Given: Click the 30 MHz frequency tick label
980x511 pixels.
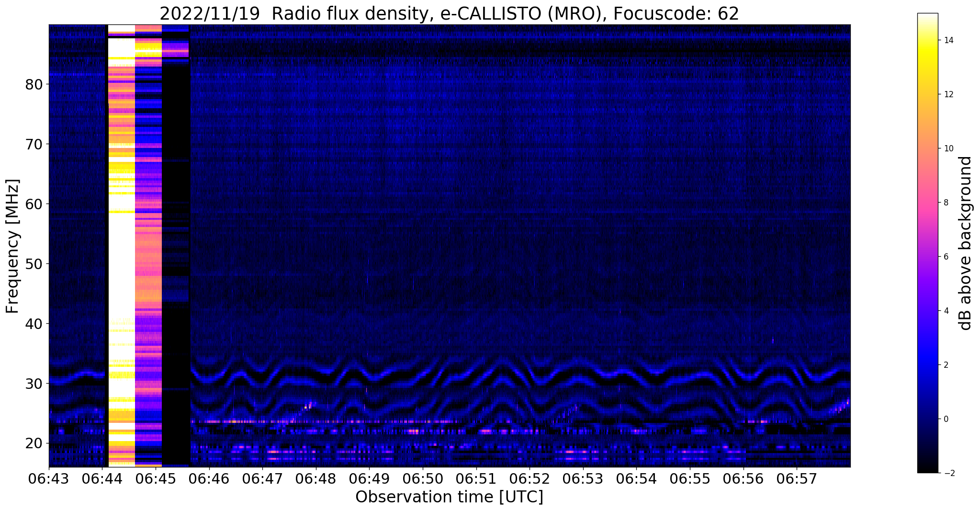Looking at the screenshot, I should (34, 384).
